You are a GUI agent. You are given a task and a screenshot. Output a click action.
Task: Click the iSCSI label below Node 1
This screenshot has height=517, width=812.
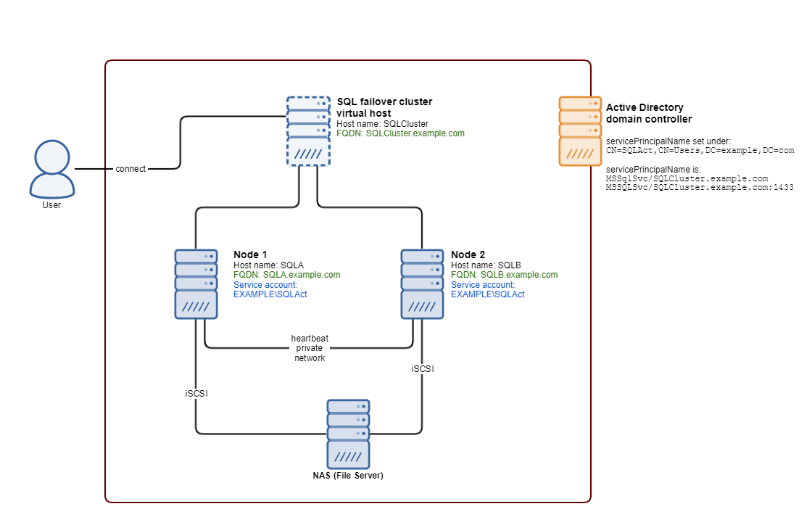[x=196, y=393]
